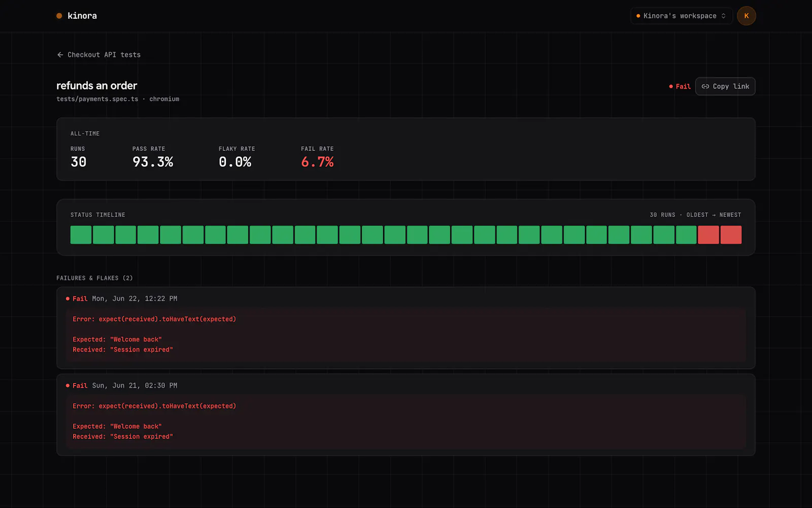Image resolution: width=812 pixels, height=508 pixels.
Task: Click the back arrow icon beside Checkout API tests
Action: pos(60,55)
